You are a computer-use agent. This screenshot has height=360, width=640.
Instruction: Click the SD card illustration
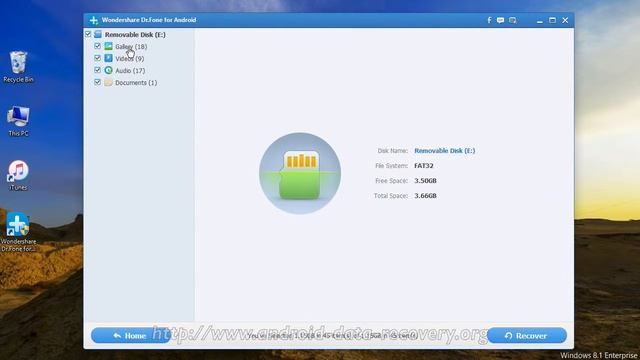(300, 173)
